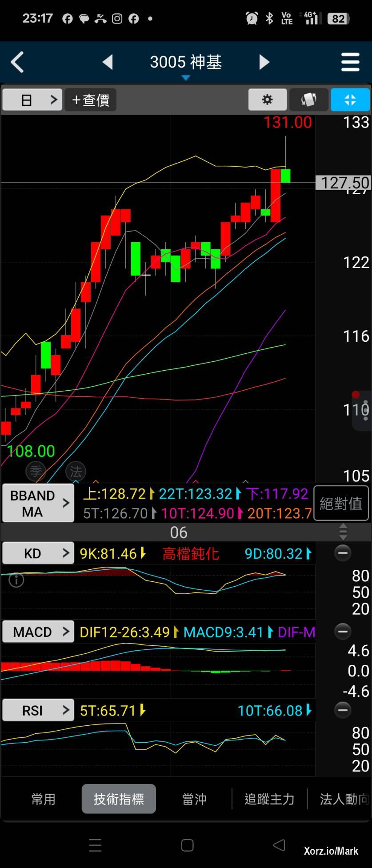This screenshot has width=372, height=868.
Task: Tap the KD info circle icon
Action: coord(16,580)
